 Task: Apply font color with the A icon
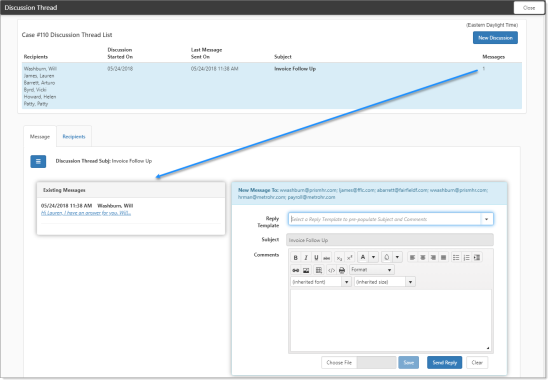pyautogui.click(x=363, y=257)
